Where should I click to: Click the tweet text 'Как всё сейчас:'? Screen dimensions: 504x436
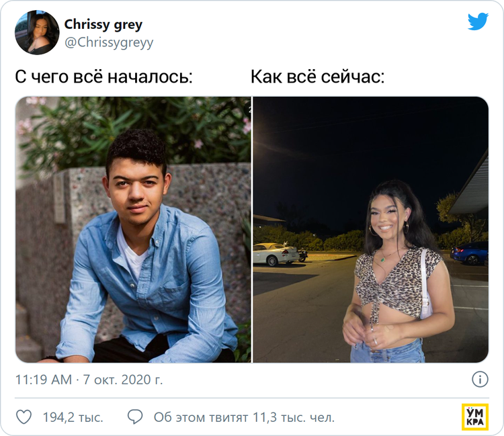(317, 77)
